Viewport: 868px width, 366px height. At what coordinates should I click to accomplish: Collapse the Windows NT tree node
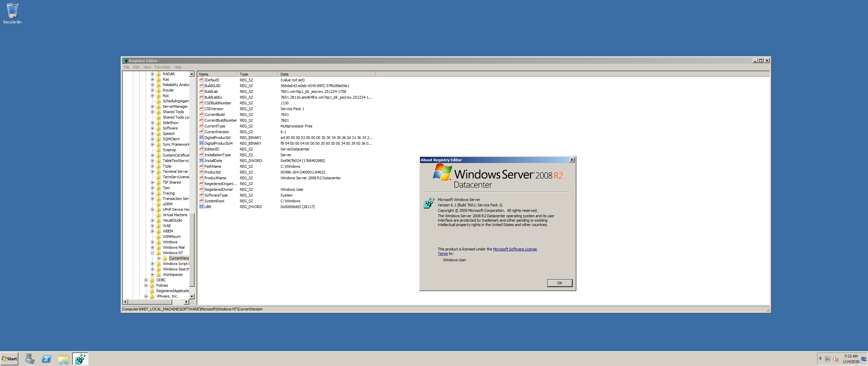(153, 253)
